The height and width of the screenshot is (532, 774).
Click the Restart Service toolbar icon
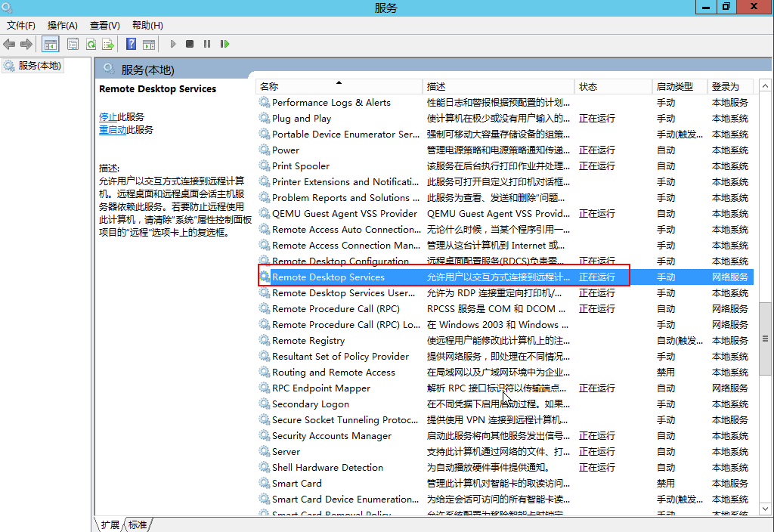224,45
